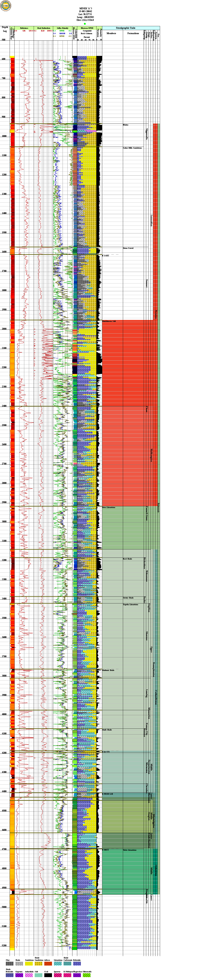Click the yellow Sandstone swatch in the legend
208x980 pixels.
click(29, 964)
